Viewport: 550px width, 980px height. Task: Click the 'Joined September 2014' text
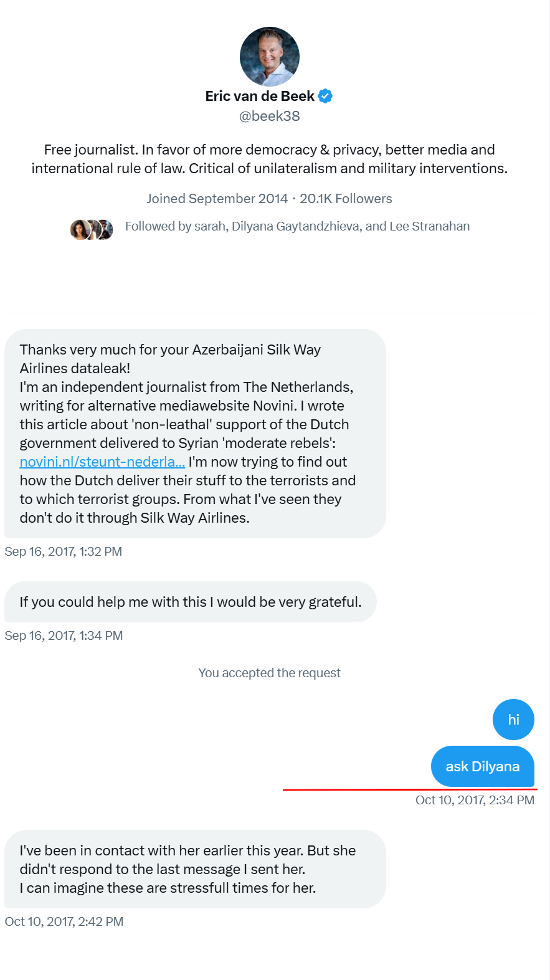(217, 199)
